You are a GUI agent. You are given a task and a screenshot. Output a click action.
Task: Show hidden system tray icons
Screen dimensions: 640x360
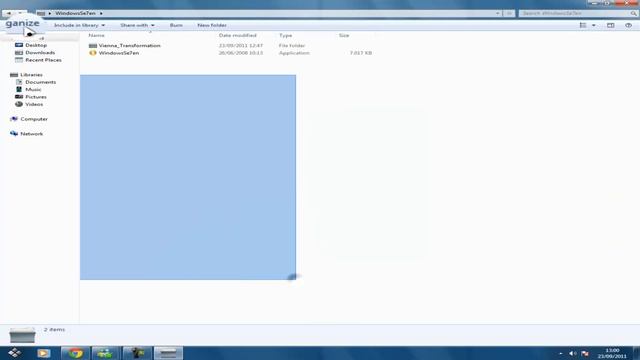(x=561, y=353)
